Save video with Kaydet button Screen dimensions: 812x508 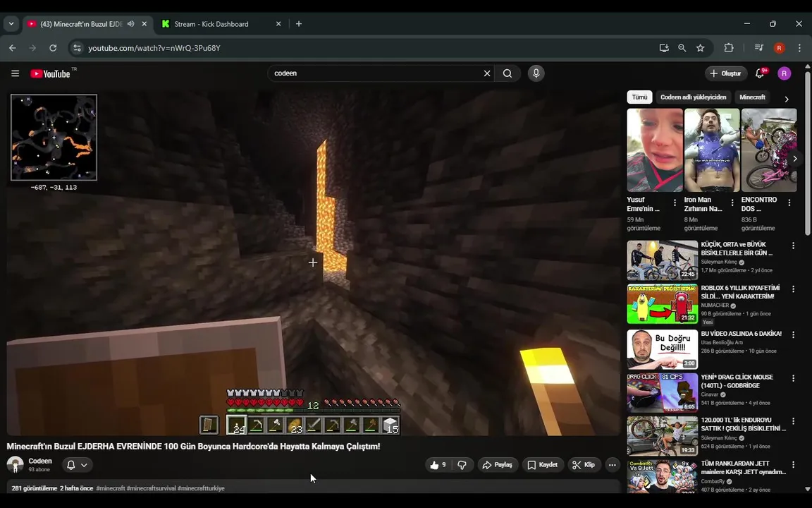click(x=542, y=465)
